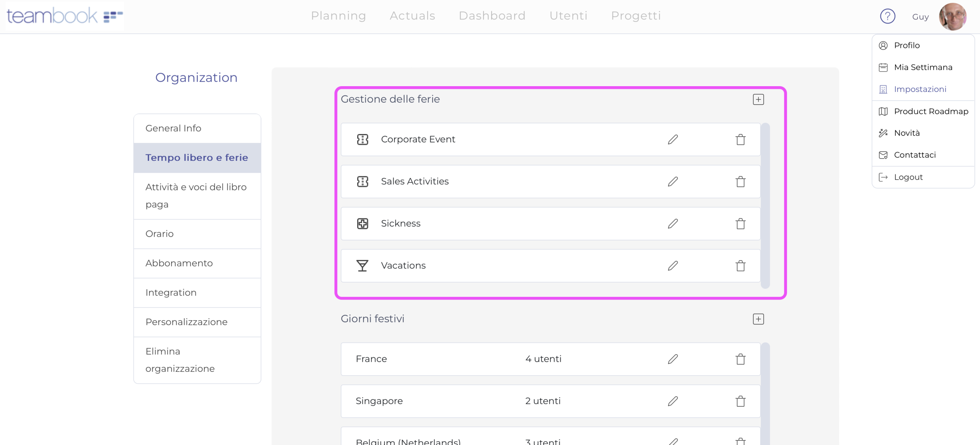Open Mia Settimana from the user menu
This screenshot has height=445, width=980.
pos(923,67)
